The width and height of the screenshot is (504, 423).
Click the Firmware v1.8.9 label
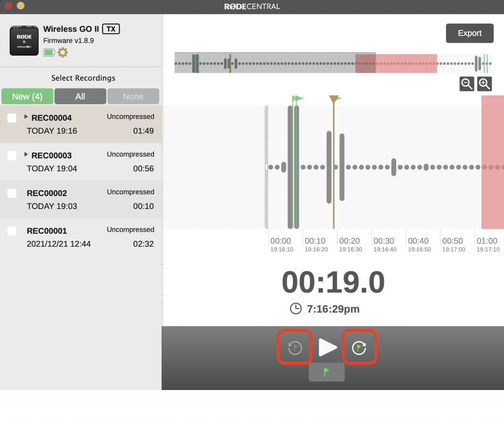(68, 41)
